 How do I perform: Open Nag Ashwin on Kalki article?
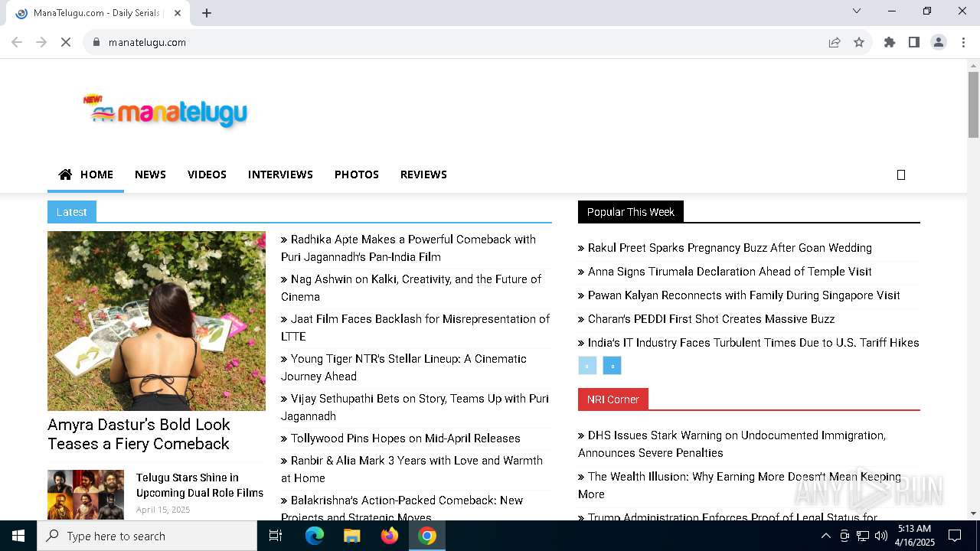point(411,288)
